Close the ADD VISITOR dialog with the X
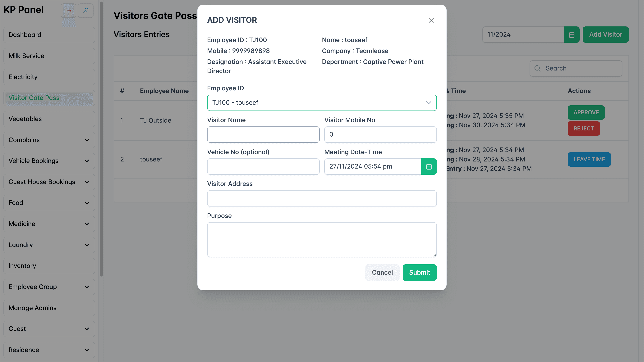644x362 pixels. click(431, 20)
